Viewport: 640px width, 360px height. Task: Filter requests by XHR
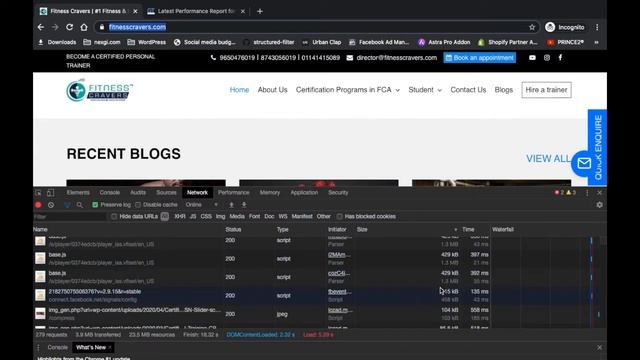coord(180,217)
